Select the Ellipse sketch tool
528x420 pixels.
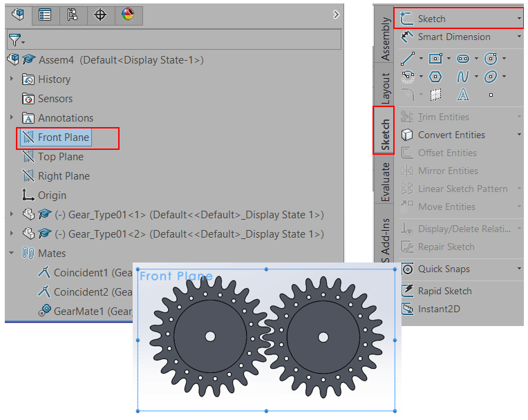click(x=491, y=77)
